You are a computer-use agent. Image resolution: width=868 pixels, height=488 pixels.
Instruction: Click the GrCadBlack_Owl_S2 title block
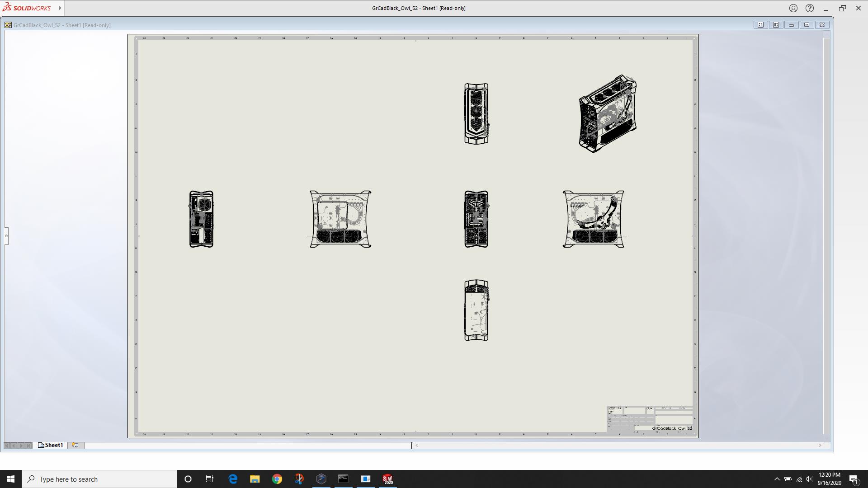(650, 419)
